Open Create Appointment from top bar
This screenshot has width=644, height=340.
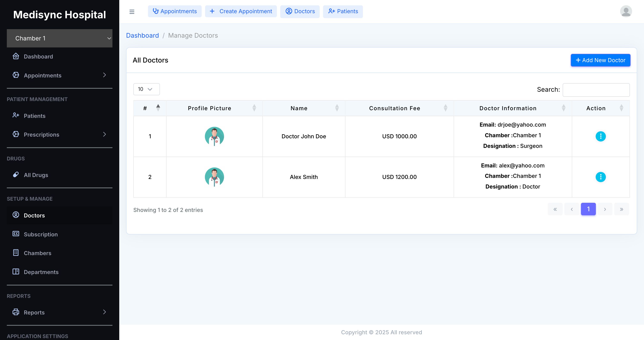pos(241,11)
